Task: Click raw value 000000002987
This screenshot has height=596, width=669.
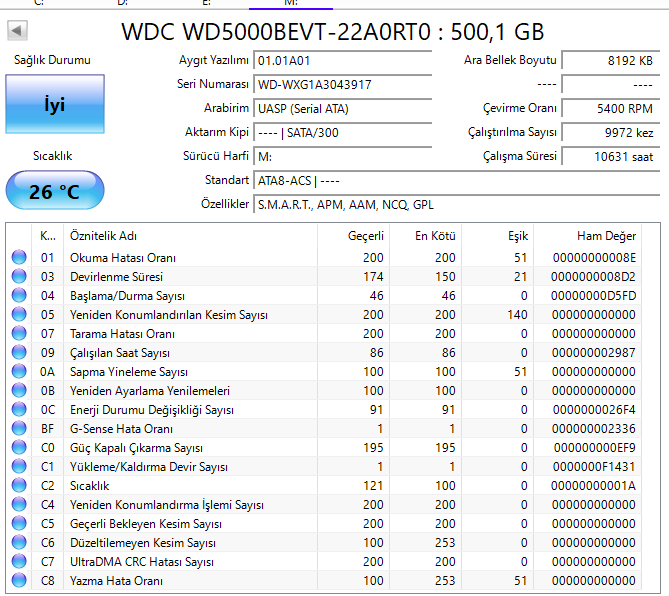Action: (593, 353)
